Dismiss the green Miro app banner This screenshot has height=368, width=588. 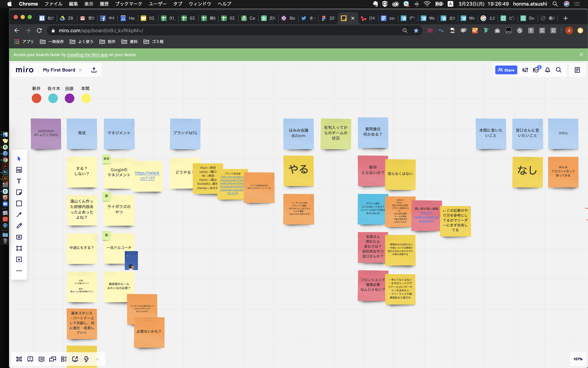[x=581, y=54]
